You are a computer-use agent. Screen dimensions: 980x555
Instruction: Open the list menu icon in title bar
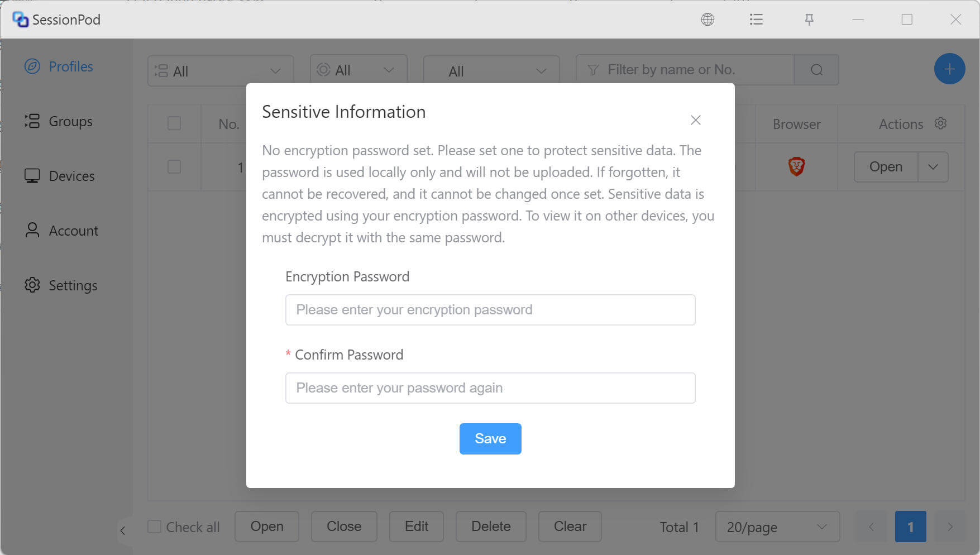coord(756,20)
